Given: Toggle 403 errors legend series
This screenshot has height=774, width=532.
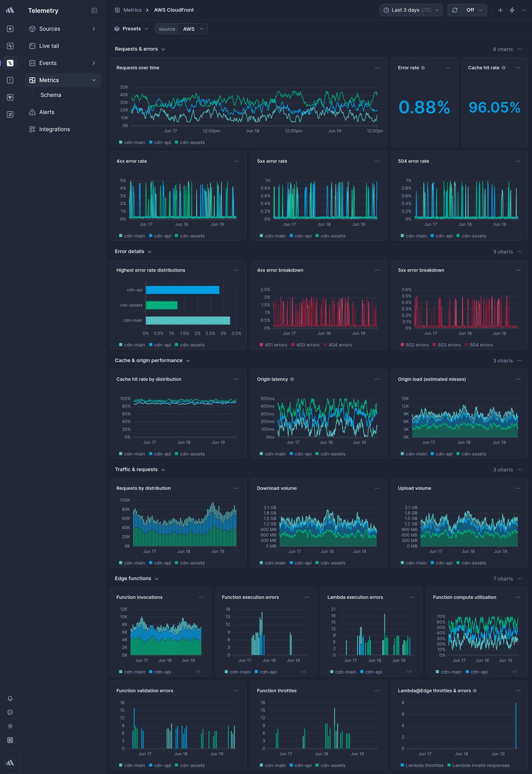Looking at the screenshot, I should coord(305,345).
